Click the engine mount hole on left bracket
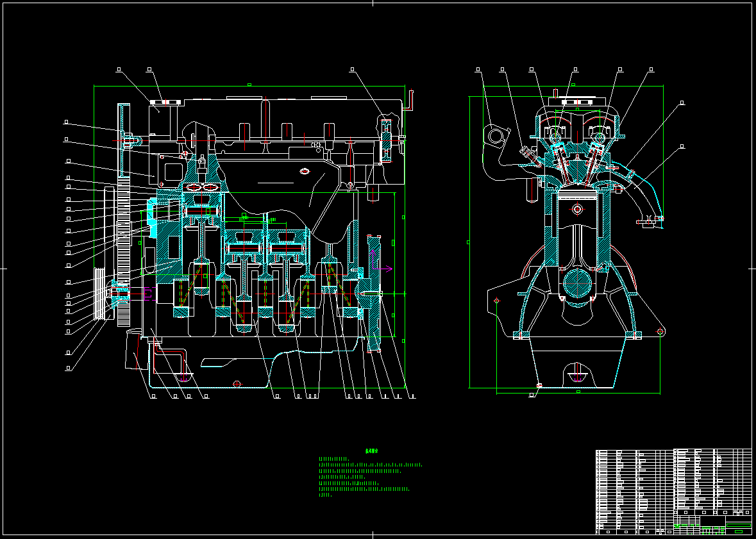The width and height of the screenshot is (756, 539). (496, 301)
